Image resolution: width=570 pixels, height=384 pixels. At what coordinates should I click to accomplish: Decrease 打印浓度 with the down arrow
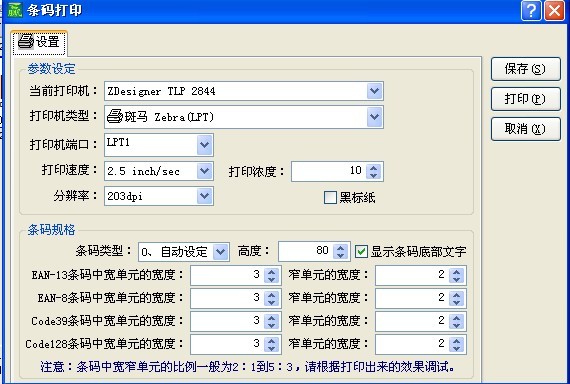point(374,175)
